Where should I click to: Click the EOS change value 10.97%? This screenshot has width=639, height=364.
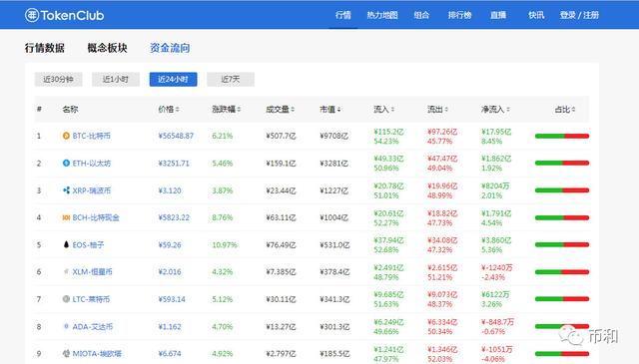[x=224, y=244]
